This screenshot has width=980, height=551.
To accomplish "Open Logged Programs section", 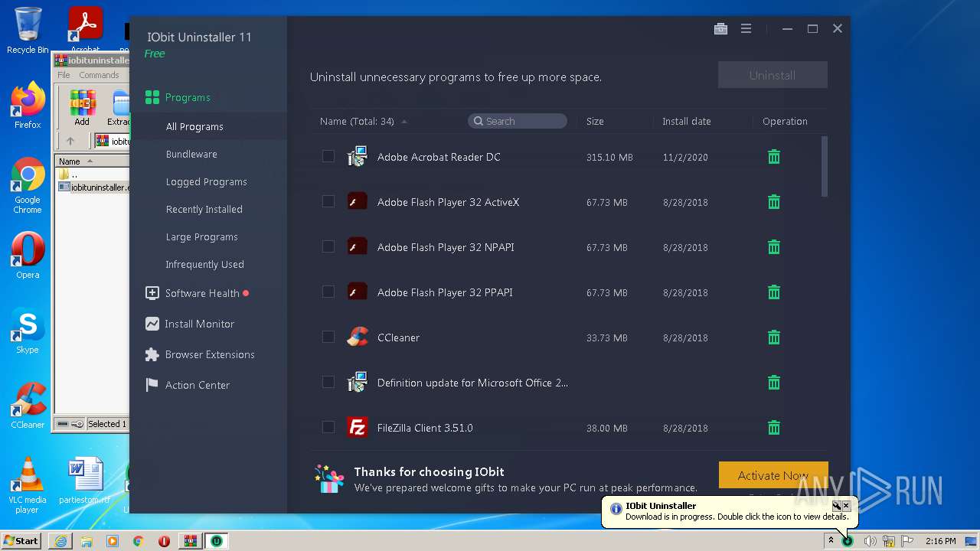I will tap(206, 181).
